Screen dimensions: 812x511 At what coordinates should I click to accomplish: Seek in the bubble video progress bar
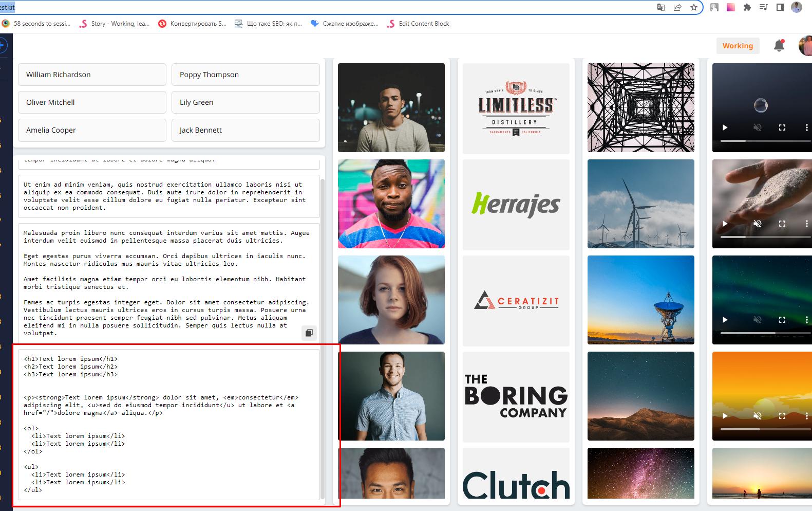766,140
